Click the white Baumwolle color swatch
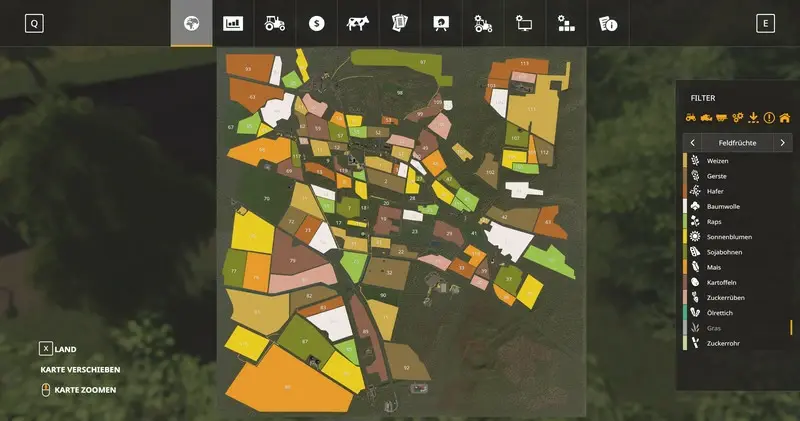800x421 pixels. (x=685, y=206)
